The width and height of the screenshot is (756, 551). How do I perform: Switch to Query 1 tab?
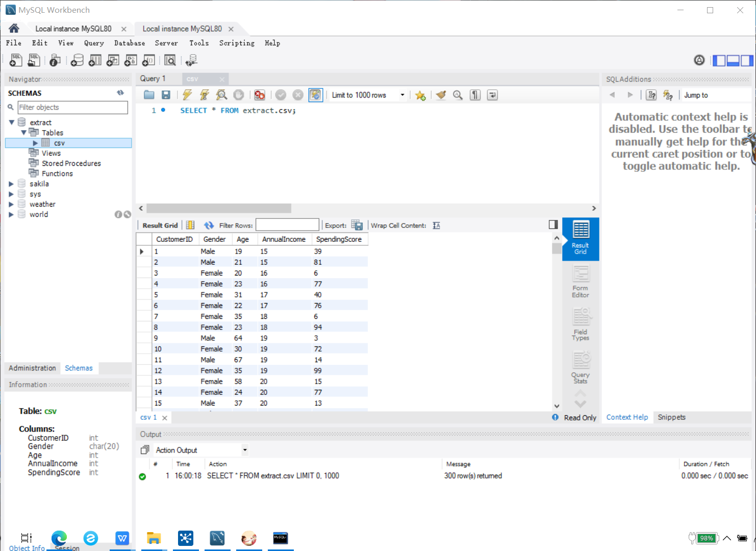[x=153, y=79]
